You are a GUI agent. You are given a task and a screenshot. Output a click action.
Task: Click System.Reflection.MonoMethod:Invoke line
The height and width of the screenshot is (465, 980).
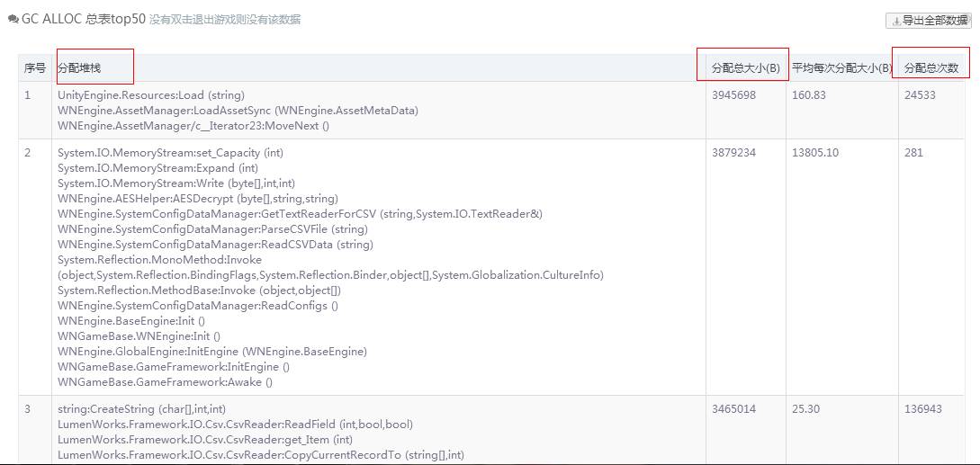[159, 259]
